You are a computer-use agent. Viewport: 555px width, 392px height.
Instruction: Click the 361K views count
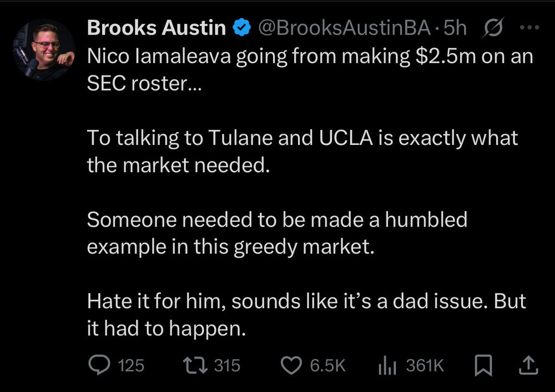tap(425, 365)
